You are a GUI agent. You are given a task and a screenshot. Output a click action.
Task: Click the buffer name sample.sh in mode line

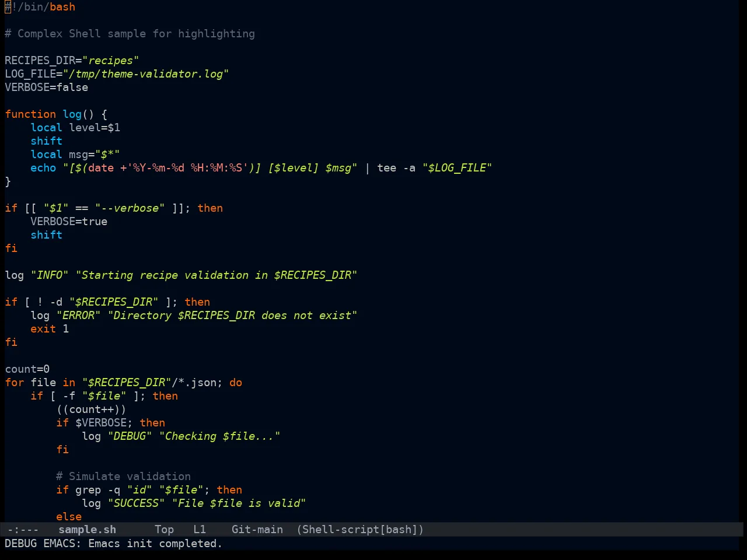click(x=87, y=530)
